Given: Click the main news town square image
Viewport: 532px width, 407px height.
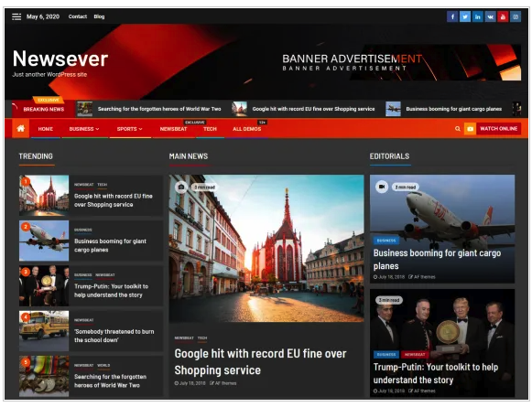Looking at the screenshot, I should point(266,249).
